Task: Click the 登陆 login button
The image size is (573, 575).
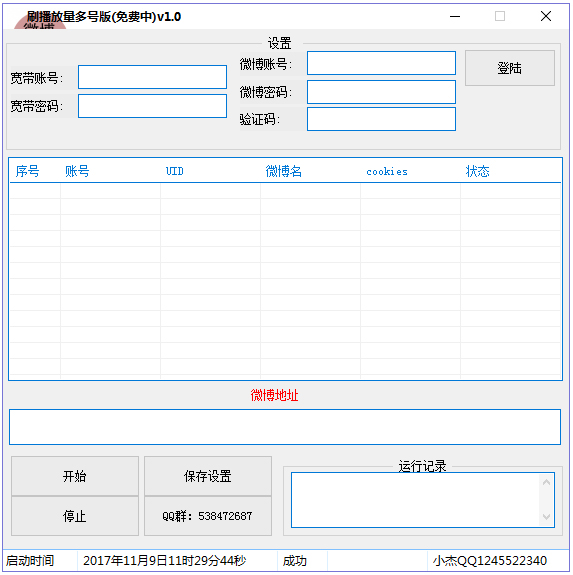Action: pyautogui.click(x=510, y=68)
